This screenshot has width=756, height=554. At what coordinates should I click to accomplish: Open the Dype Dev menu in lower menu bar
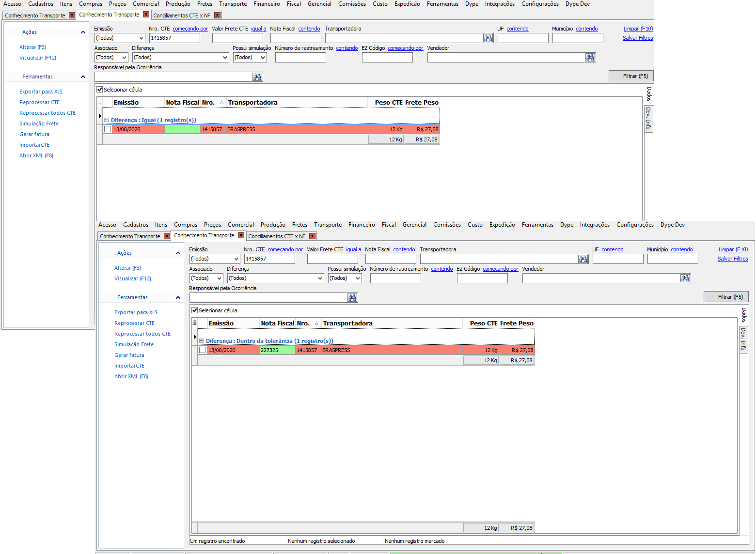tap(673, 225)
